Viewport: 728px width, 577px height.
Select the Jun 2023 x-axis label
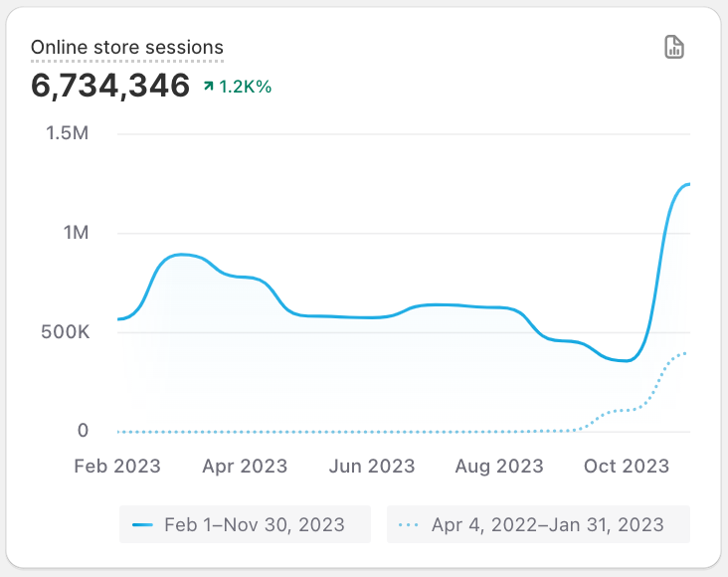click(x=373, y=466)
